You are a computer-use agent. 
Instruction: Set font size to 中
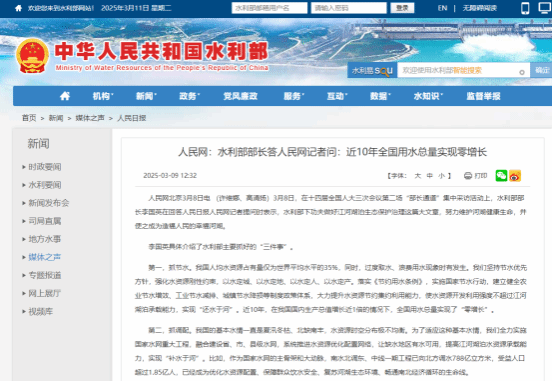[x=430, y=175]
